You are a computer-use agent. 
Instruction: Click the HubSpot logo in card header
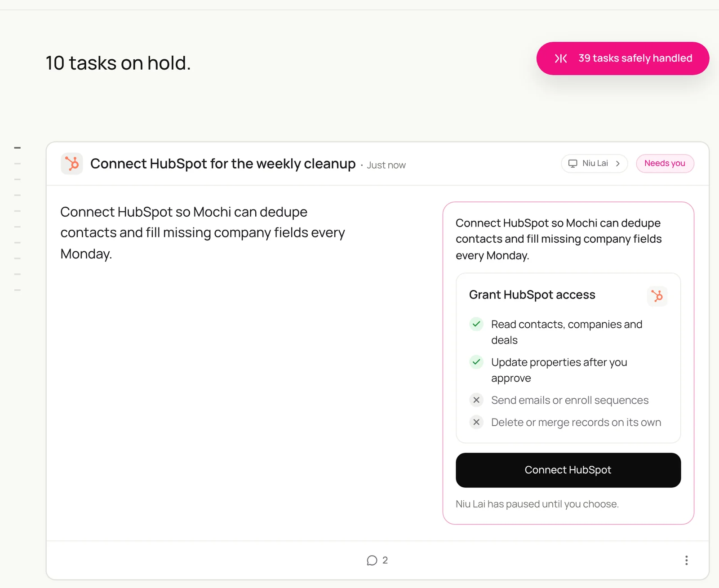(x=72, y=164)
